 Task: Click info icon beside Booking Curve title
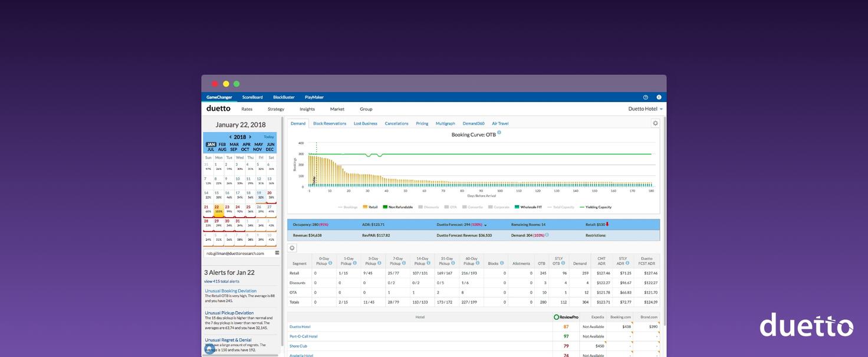[x=499, y=133]
